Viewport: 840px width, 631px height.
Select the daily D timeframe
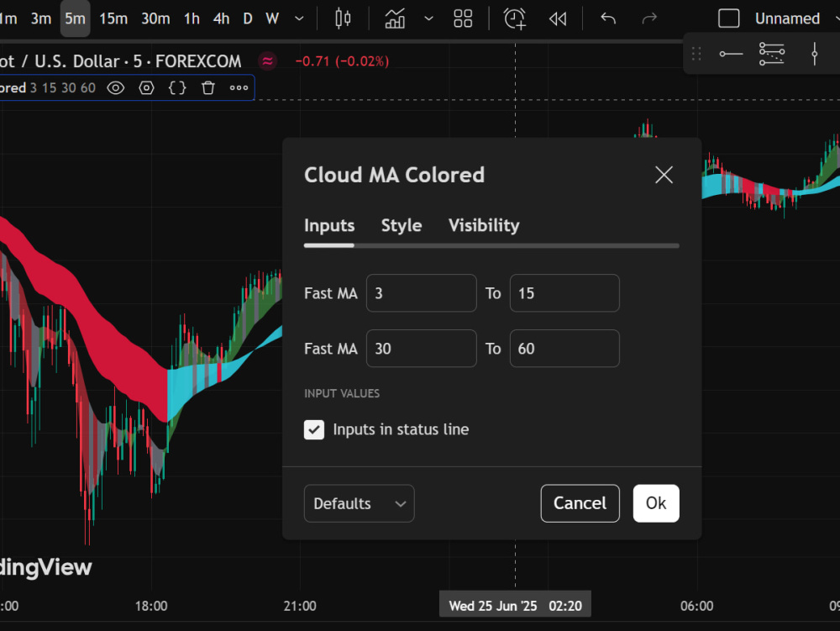click(x=248, y=18)
